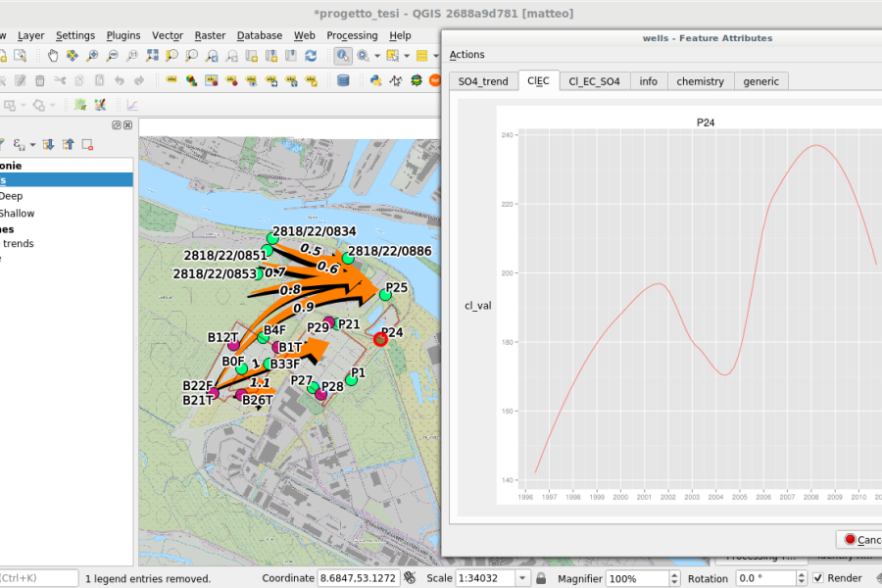Image resolution: width=882 pixels, height=588 pixels.
Task: Enable the Render checkbox
Action: (819, 578)
